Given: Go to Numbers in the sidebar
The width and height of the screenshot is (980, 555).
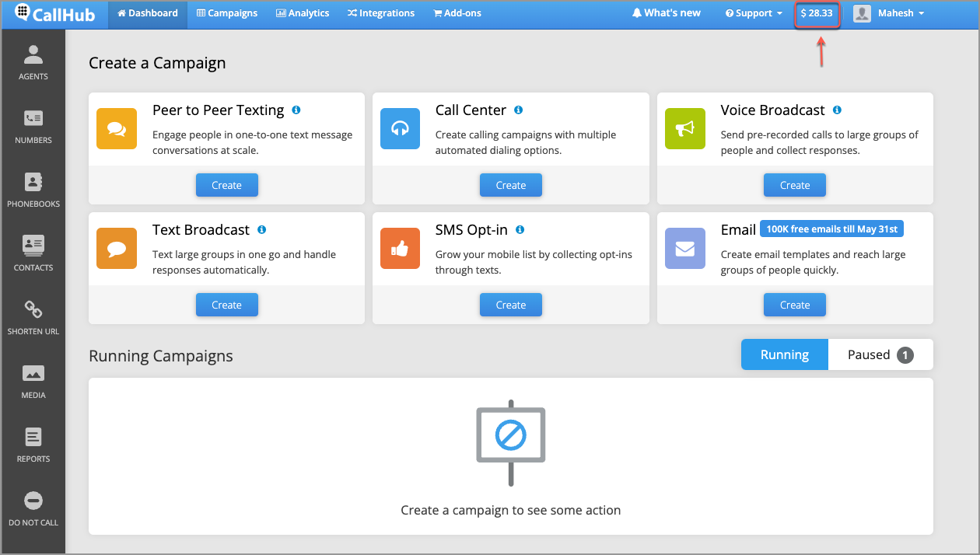Looking at the screenshot, I should 33,126.
